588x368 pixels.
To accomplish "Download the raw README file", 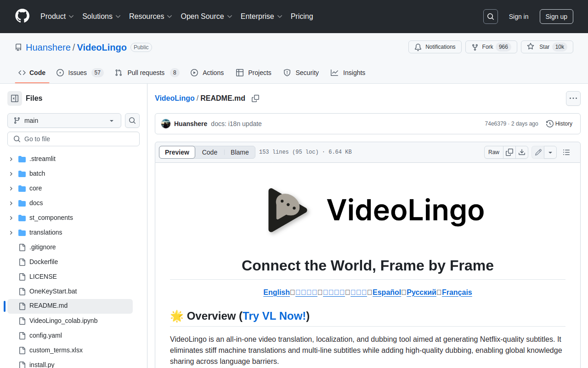I will click(x=522, y=152).
